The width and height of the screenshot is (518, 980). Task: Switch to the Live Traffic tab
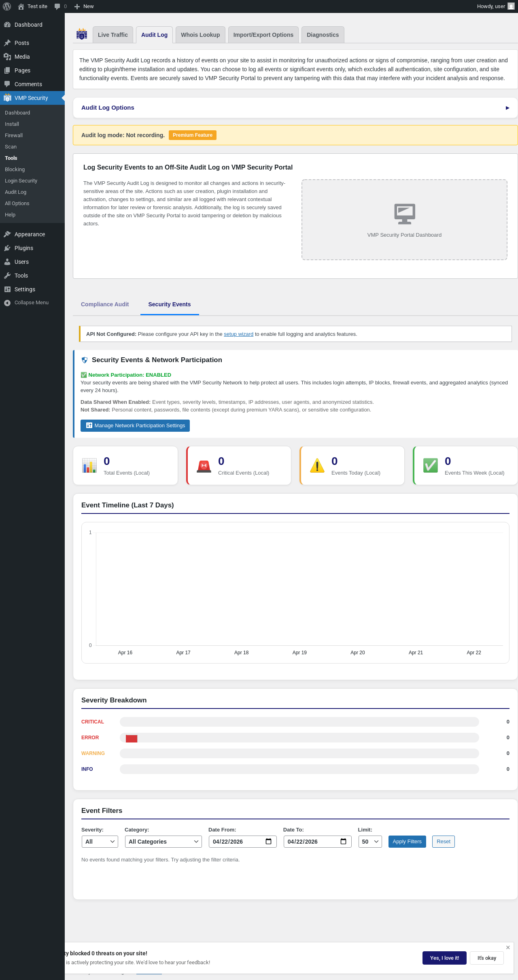click(113, 35)
